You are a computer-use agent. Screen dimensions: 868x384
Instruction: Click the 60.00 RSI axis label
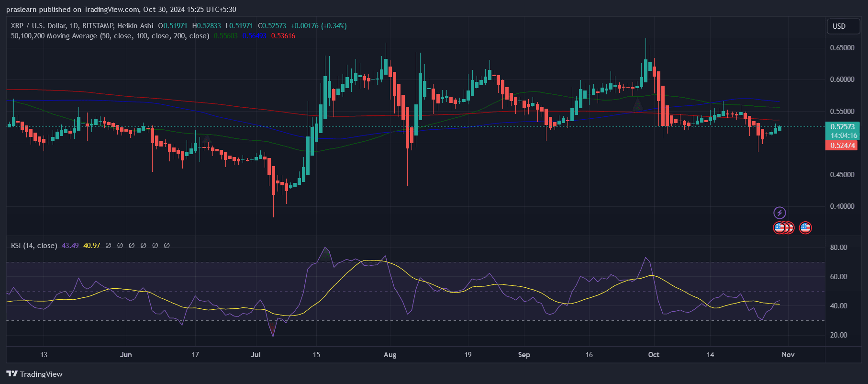[x=839, y=277]
